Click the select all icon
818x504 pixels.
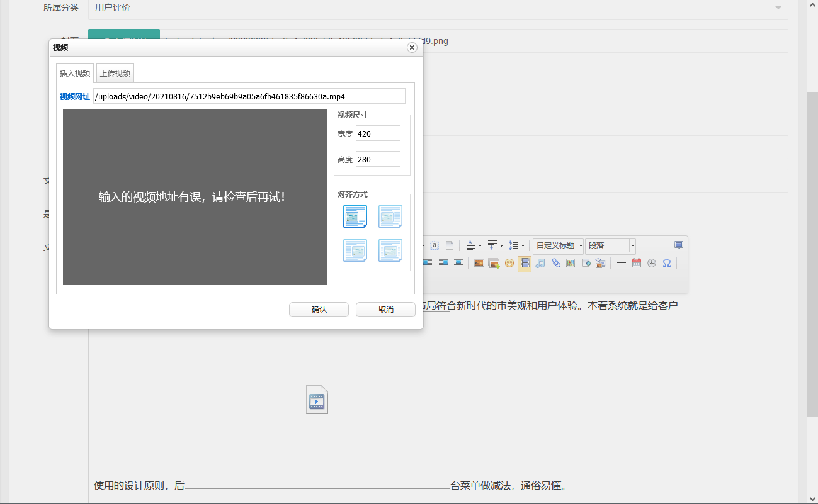coord(435,245)
